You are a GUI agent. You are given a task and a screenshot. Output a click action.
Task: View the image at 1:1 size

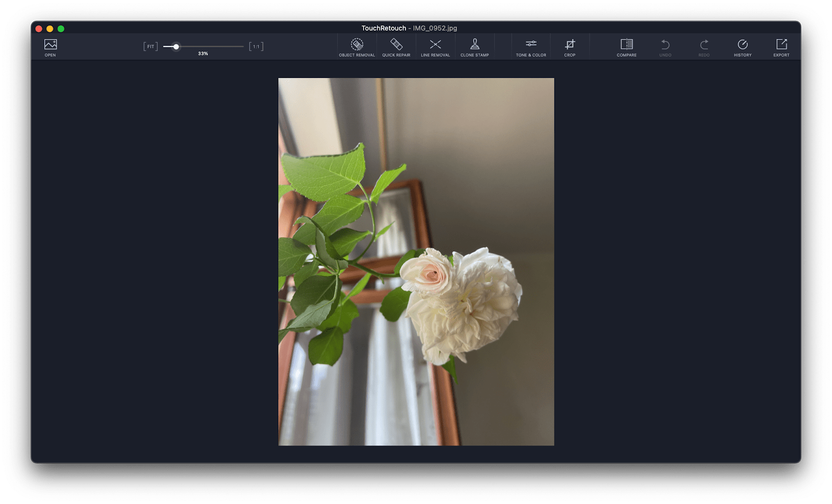coord(255,46)
